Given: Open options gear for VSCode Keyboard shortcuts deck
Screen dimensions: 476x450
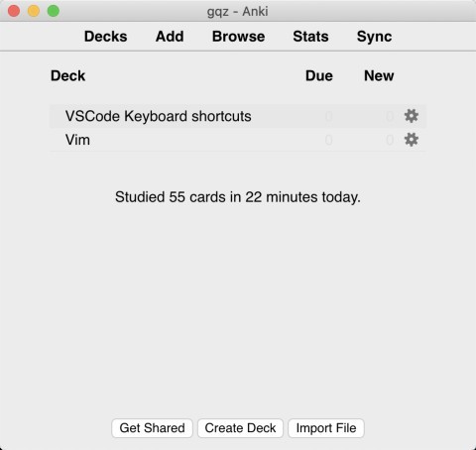Looking at the screenshot, I should tap(412, 116).
